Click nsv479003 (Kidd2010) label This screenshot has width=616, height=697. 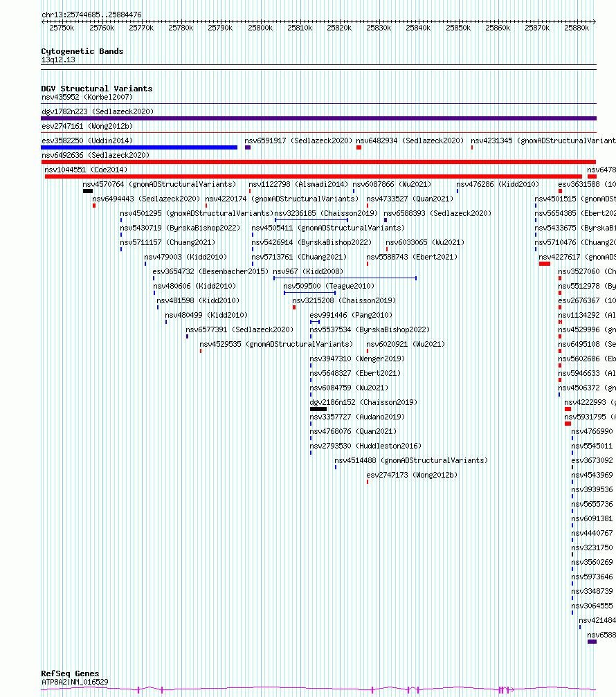tap(185, 257)
